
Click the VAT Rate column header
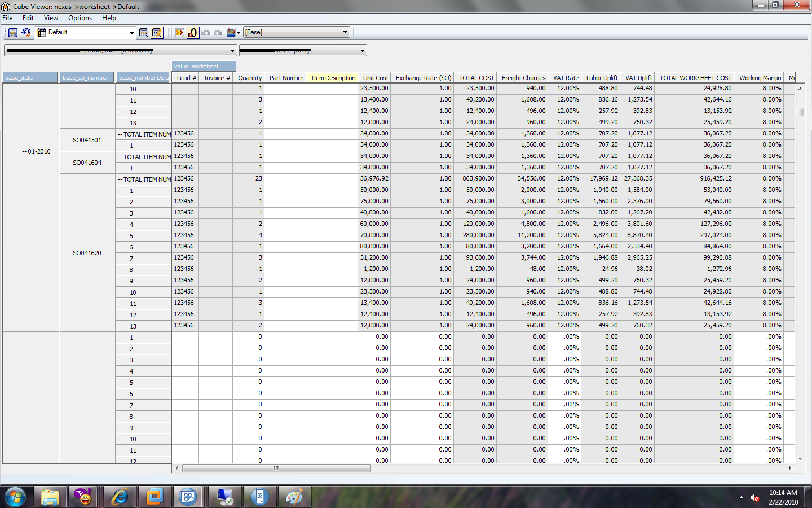(565, 78)
